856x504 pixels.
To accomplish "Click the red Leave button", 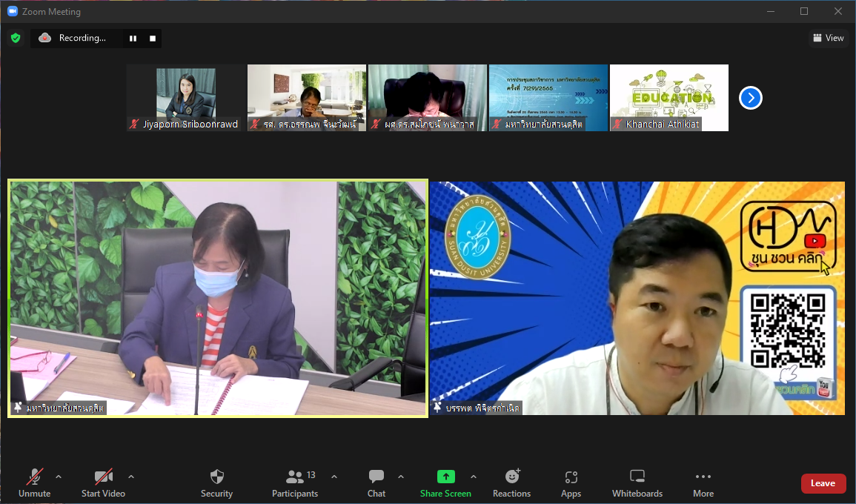I will pyautogui.click(x=823, y=483).
